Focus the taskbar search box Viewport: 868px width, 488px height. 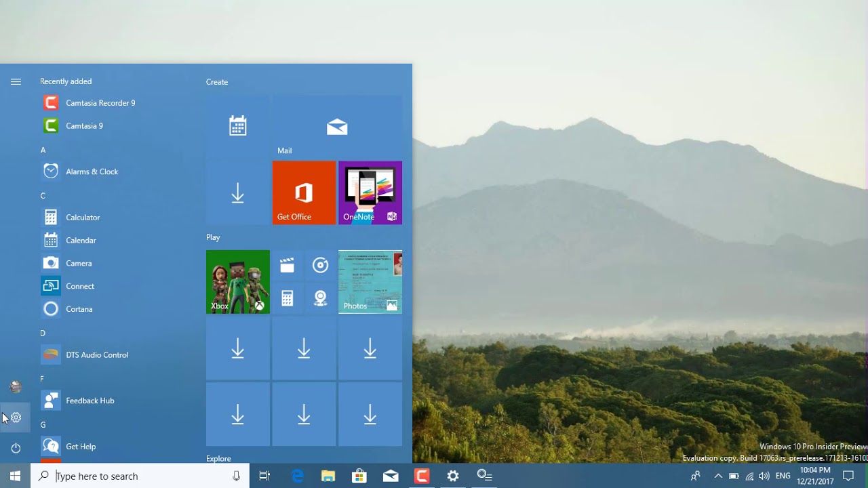[140, 476]
